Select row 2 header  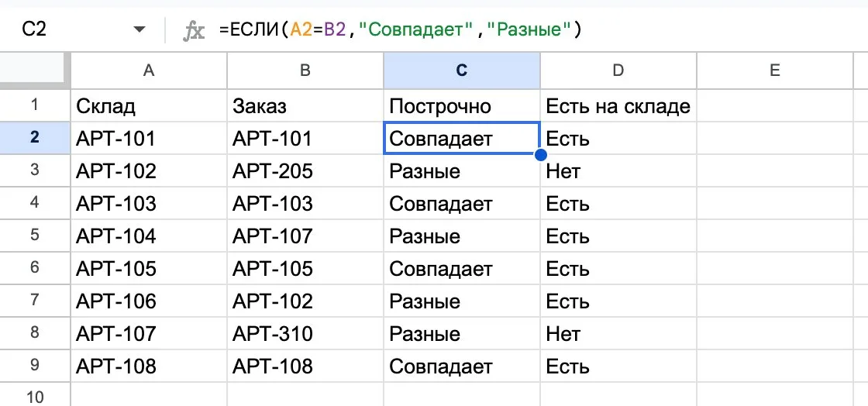36,138
